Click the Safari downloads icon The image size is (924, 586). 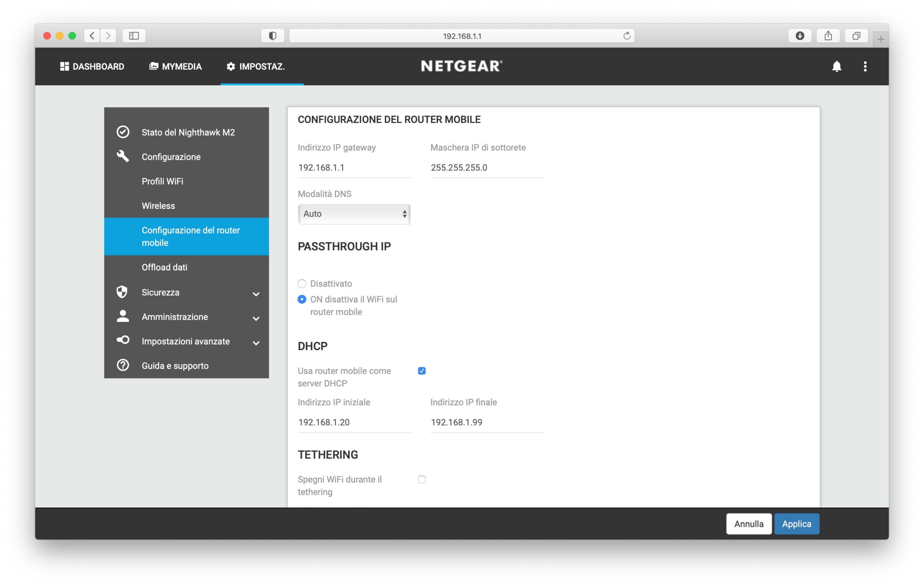point(800,36)
